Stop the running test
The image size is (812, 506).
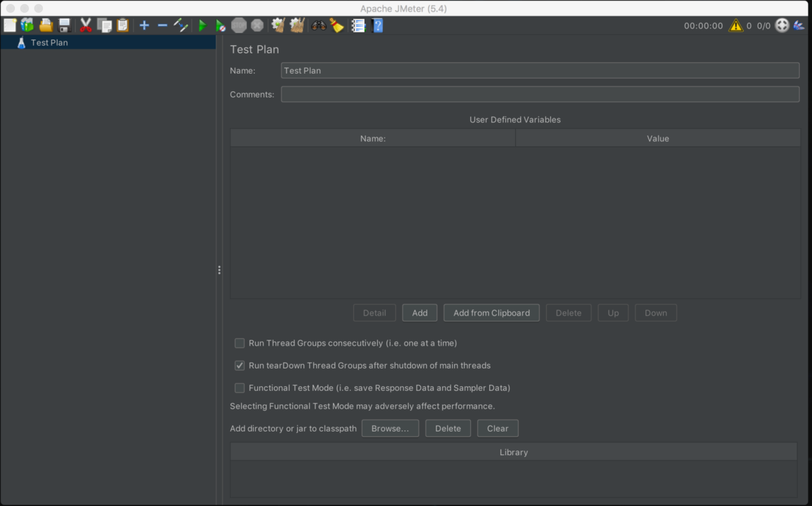click(238, 25)
